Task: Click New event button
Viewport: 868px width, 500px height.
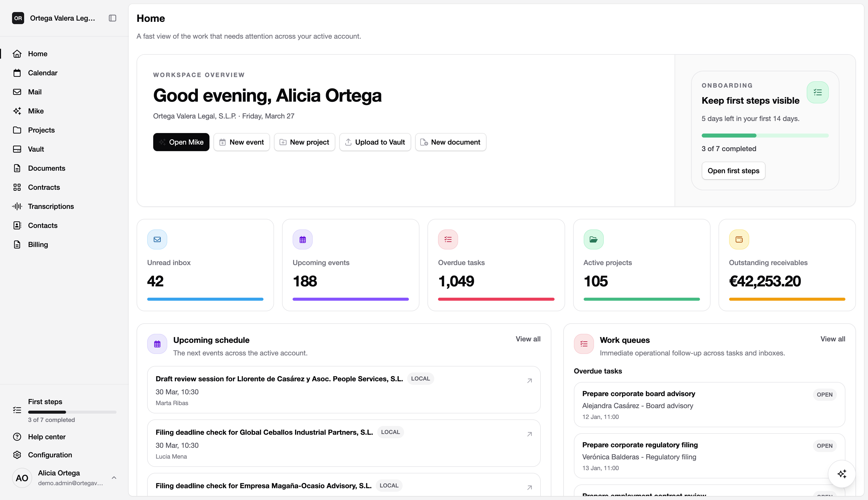Action: [242, 142]
